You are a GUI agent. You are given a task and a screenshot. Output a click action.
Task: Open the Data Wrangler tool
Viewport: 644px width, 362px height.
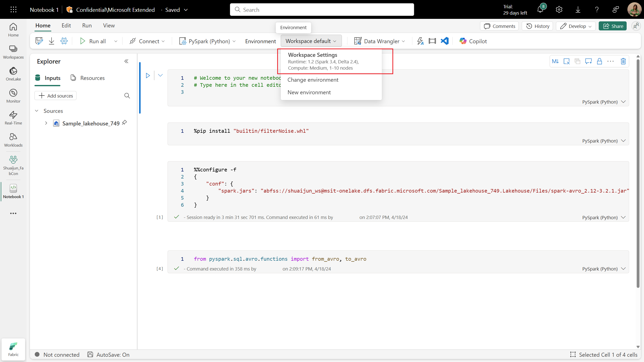(380, 41)
